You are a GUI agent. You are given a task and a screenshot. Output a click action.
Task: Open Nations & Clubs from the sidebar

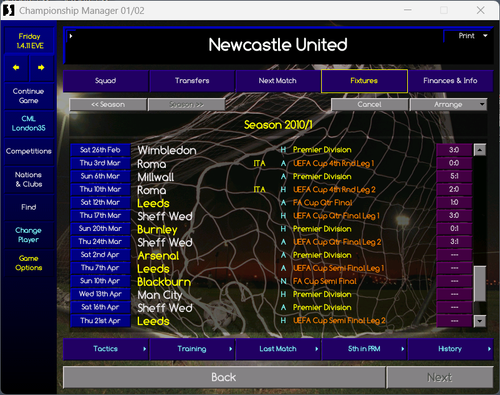pos(29,179)
